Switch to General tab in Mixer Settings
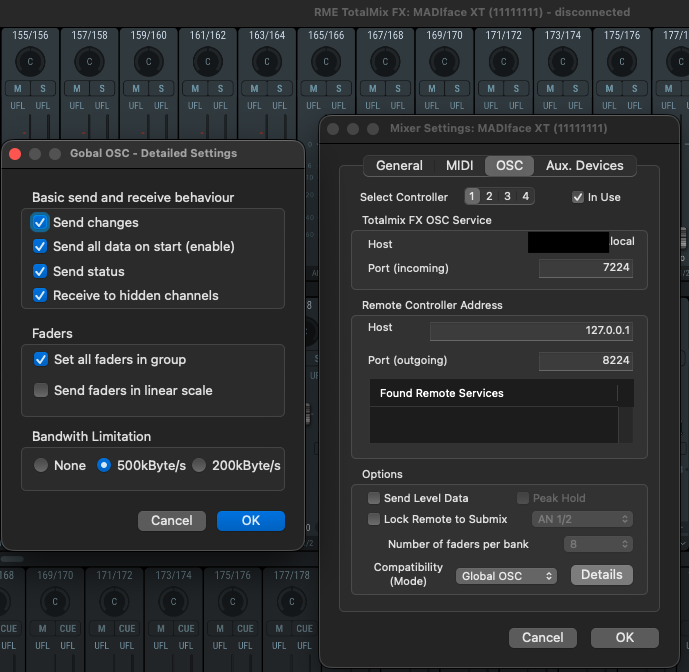 pos(399,166)
